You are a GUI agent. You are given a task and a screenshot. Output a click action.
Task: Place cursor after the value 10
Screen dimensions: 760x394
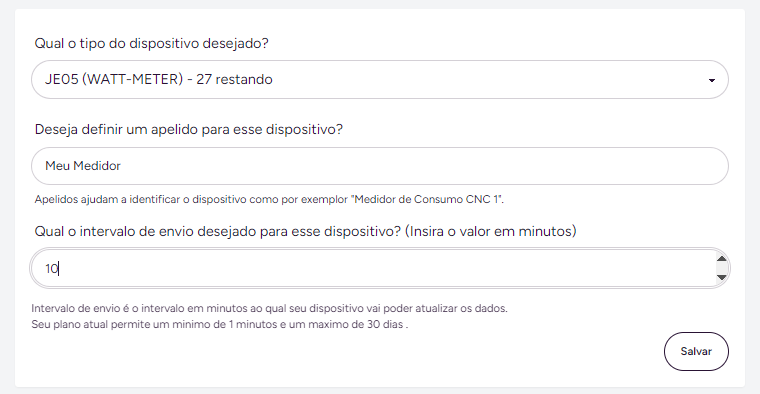[x=59, y=268]
